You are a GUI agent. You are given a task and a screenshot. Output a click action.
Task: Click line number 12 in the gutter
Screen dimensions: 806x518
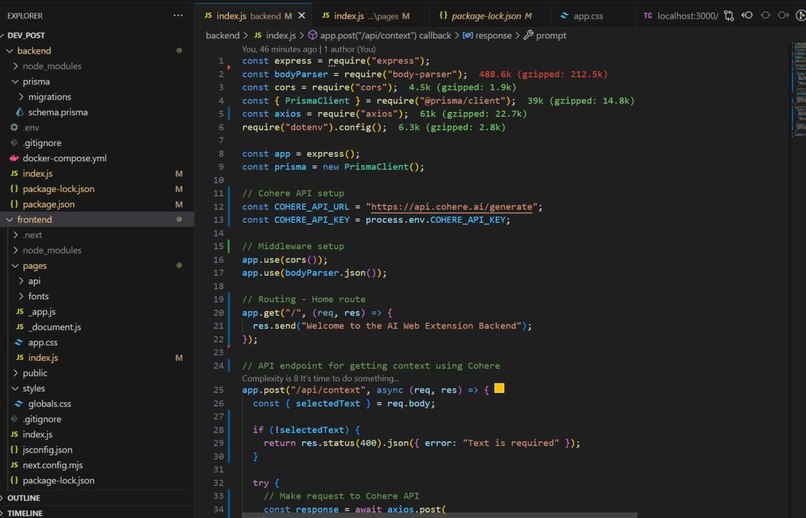point(218,207)
